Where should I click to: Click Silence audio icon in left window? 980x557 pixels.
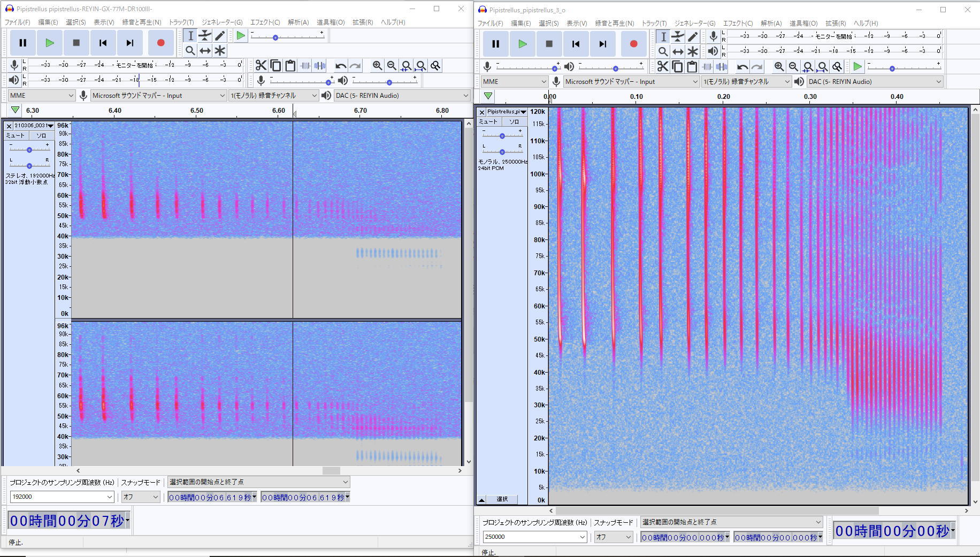(x=320, y=65)
